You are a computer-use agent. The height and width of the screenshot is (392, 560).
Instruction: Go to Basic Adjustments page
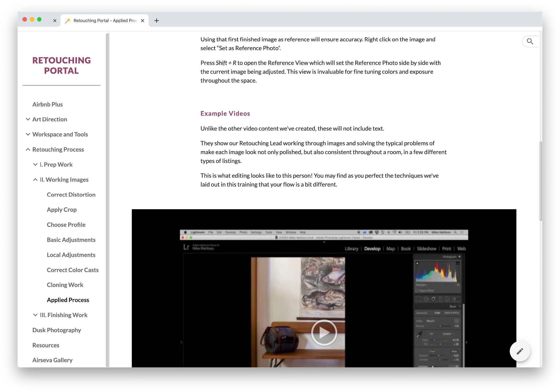[x=71, y=240]
